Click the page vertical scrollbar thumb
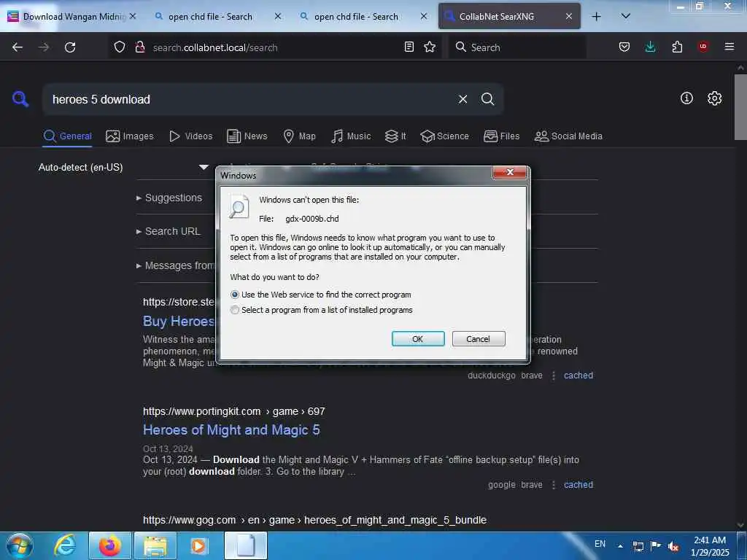This screenshot has height=560, width=747. coord(740,107)
